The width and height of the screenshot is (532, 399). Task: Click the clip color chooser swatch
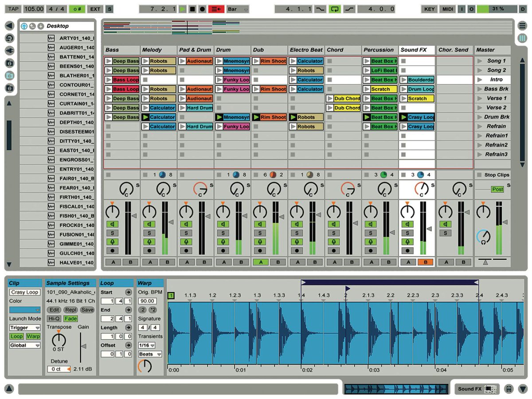click(x=25, y=310)
